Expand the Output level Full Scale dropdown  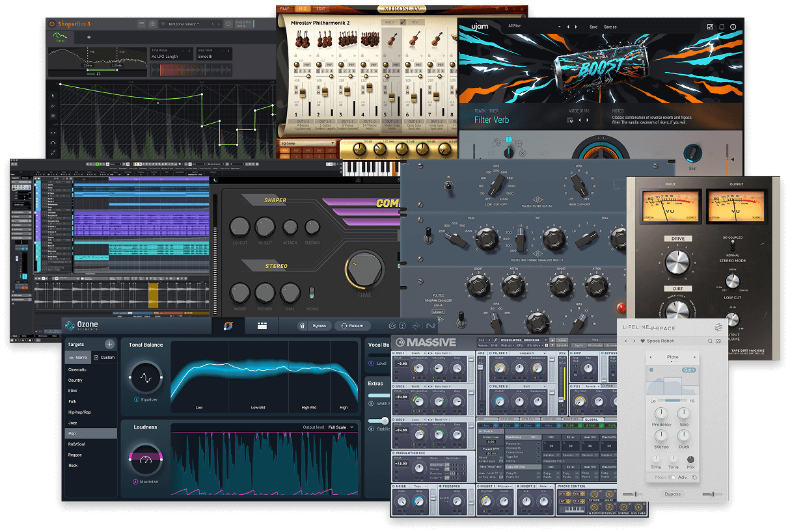[x=342, y=427]
